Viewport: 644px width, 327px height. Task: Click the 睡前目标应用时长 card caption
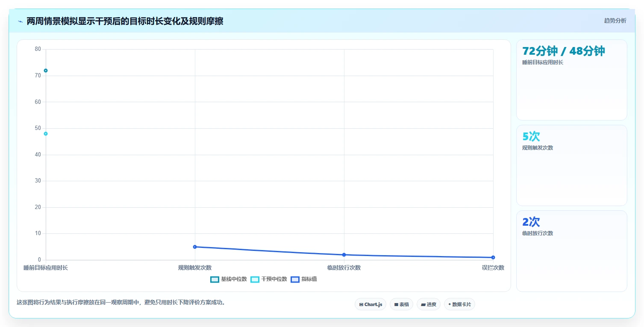tap(543, 62)
